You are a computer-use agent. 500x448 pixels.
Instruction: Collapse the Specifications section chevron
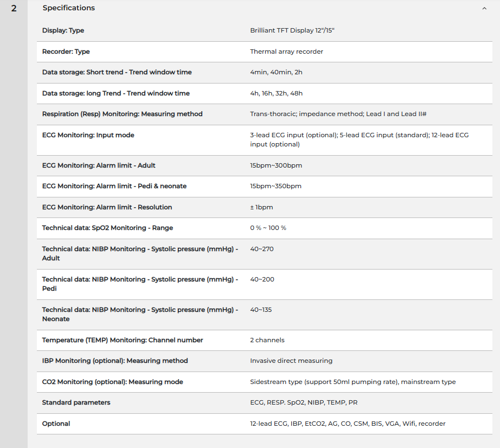click(484, 8)
